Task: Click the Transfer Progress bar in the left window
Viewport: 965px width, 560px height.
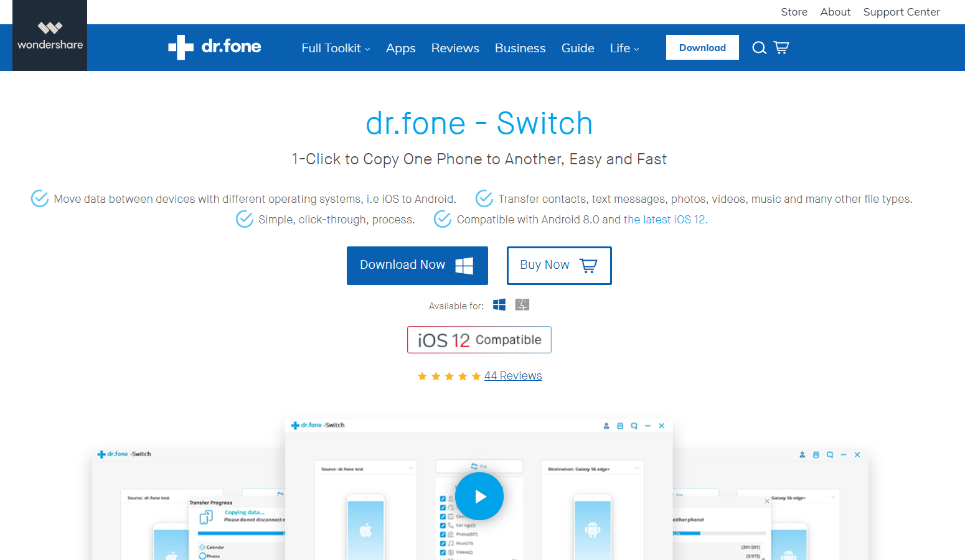Action: point(242,533)
